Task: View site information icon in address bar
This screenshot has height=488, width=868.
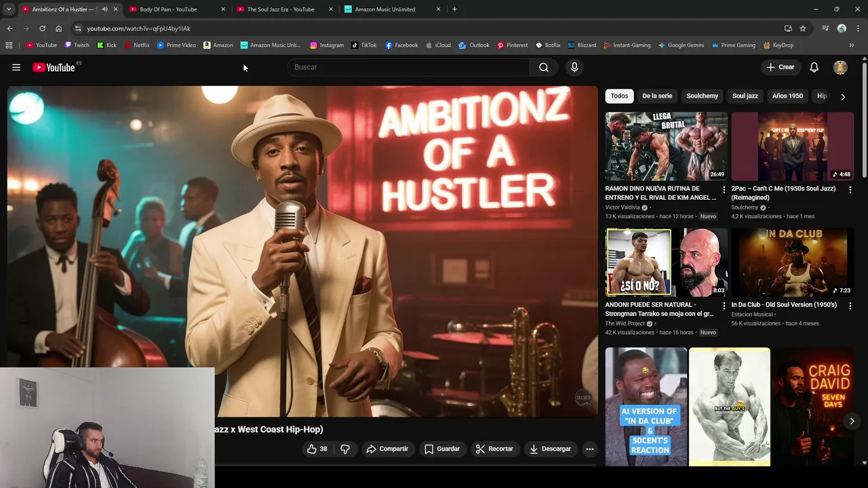Action: [78, 28]
